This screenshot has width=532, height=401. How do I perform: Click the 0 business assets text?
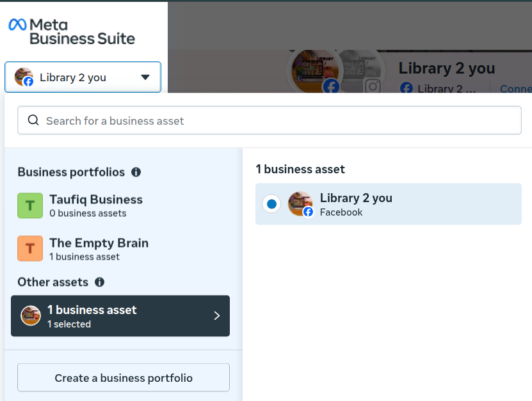[x=88, y=213]
